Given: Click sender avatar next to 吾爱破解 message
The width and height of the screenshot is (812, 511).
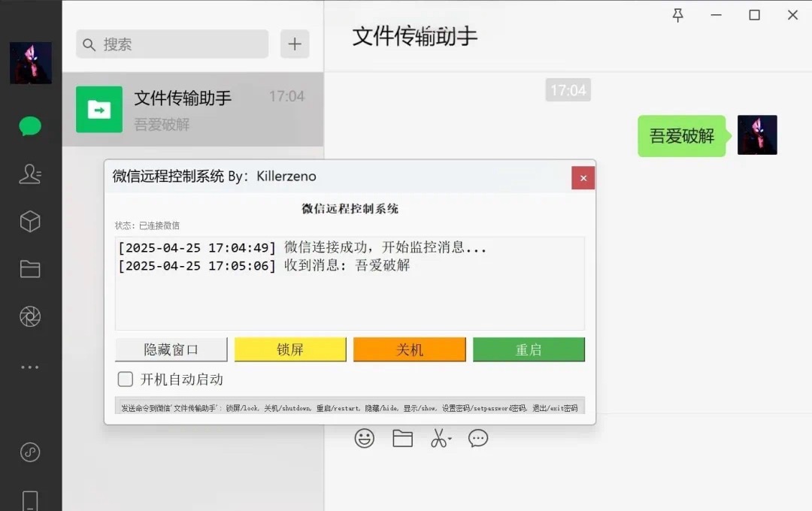Looking at the screenshot, I should pos(757,135).
